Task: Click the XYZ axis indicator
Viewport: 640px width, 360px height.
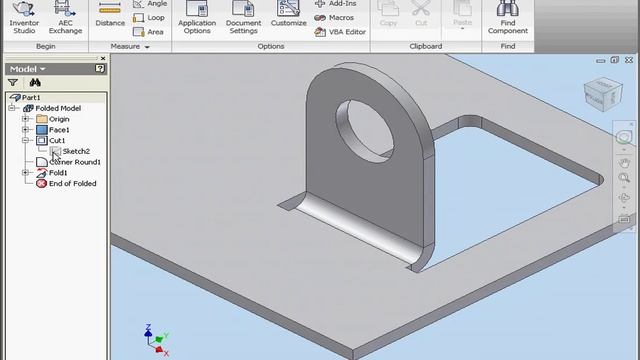Action: 157,340
